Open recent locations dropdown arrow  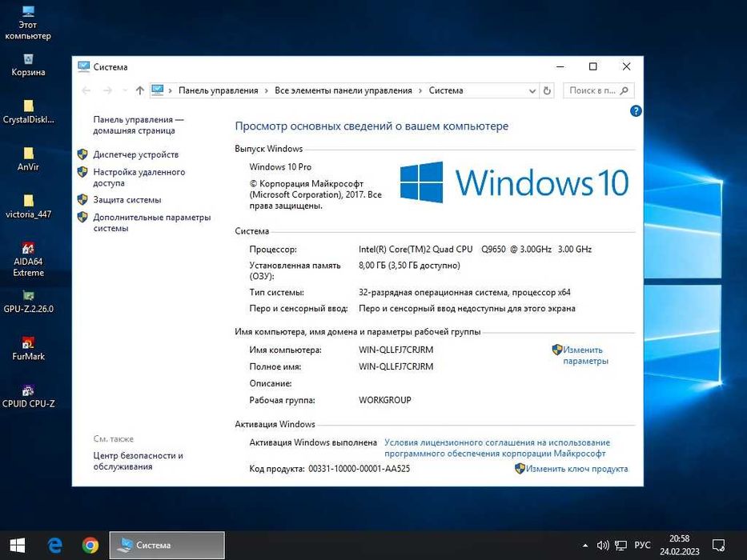click(x=125, y=90)
